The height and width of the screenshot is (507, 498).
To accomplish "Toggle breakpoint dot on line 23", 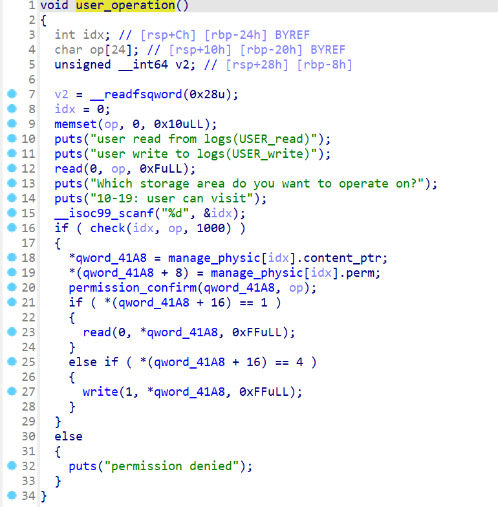I will pyautogui.click(x=12, y=332).
